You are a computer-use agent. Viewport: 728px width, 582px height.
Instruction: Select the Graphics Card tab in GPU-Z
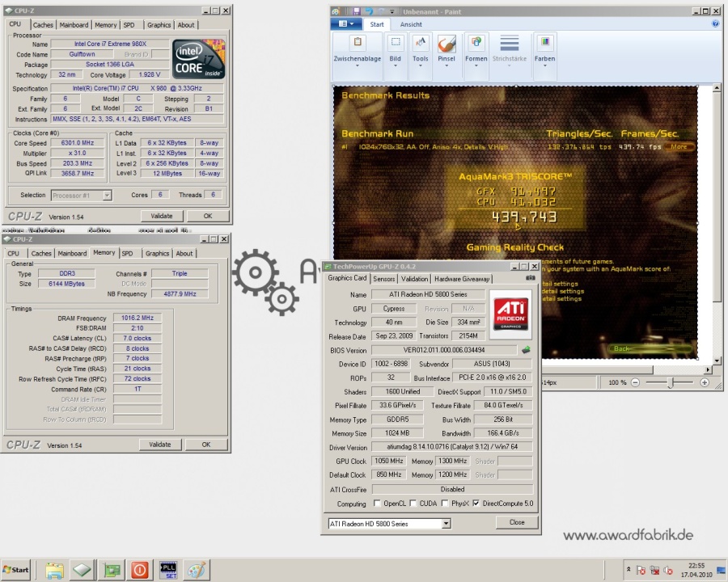[347, 278]
